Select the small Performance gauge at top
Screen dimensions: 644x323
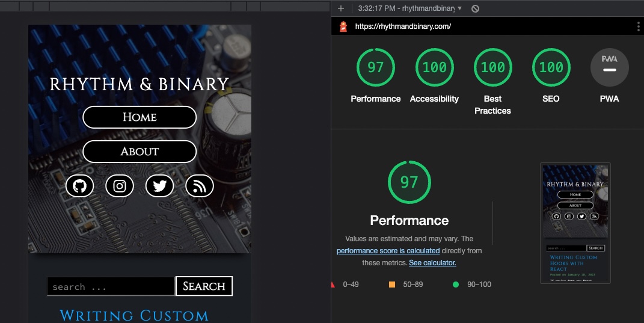coord(375,67)
